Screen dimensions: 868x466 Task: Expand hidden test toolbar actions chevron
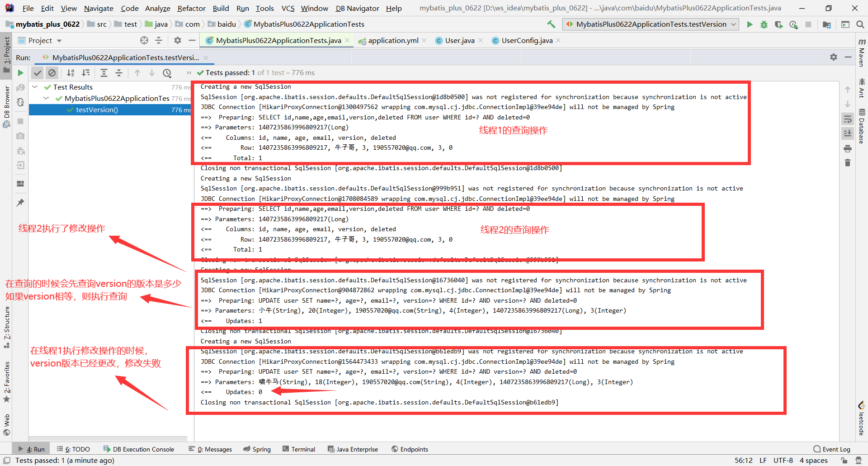(189, 73)
